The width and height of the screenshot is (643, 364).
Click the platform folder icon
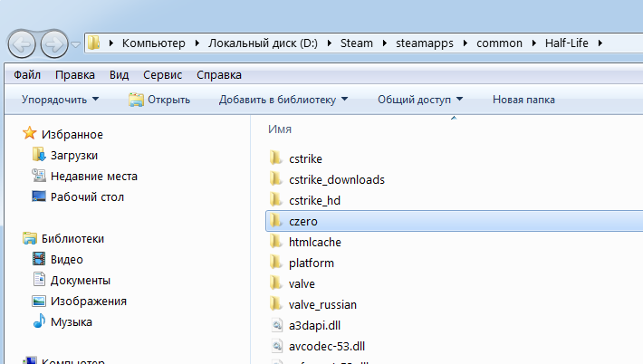click(276, 263)
